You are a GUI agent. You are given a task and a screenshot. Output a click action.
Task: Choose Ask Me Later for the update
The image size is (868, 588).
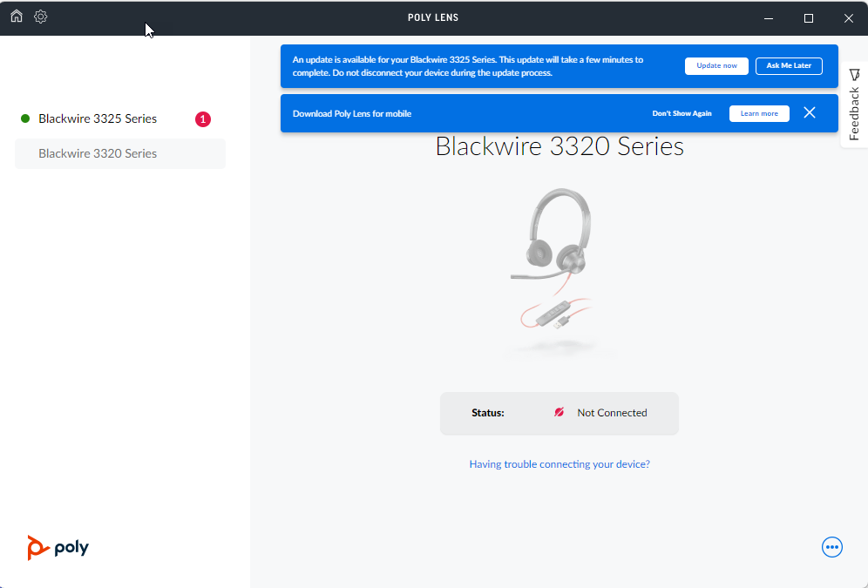789,66
